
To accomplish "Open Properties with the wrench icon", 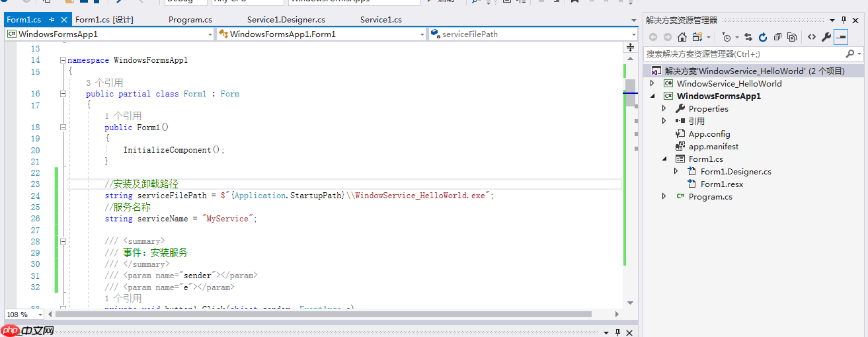I will 826,37.
